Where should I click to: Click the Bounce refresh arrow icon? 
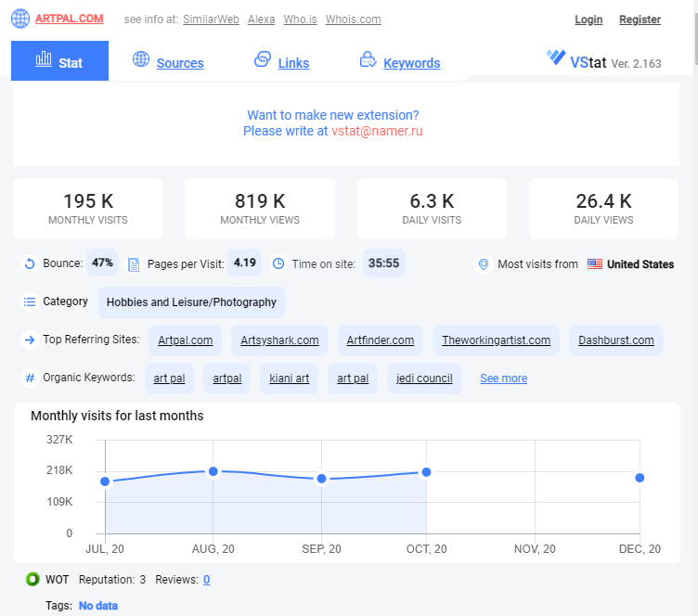point(30,263)
